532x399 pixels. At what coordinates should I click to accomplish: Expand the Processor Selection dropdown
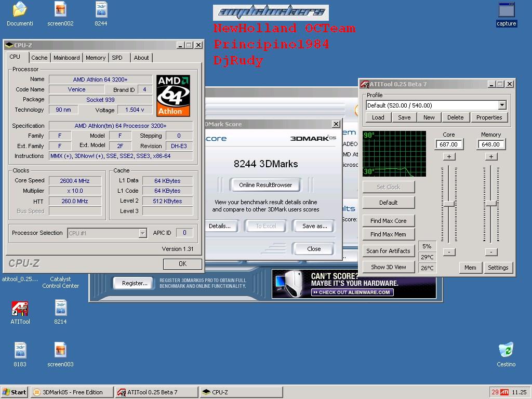[142, 233]
